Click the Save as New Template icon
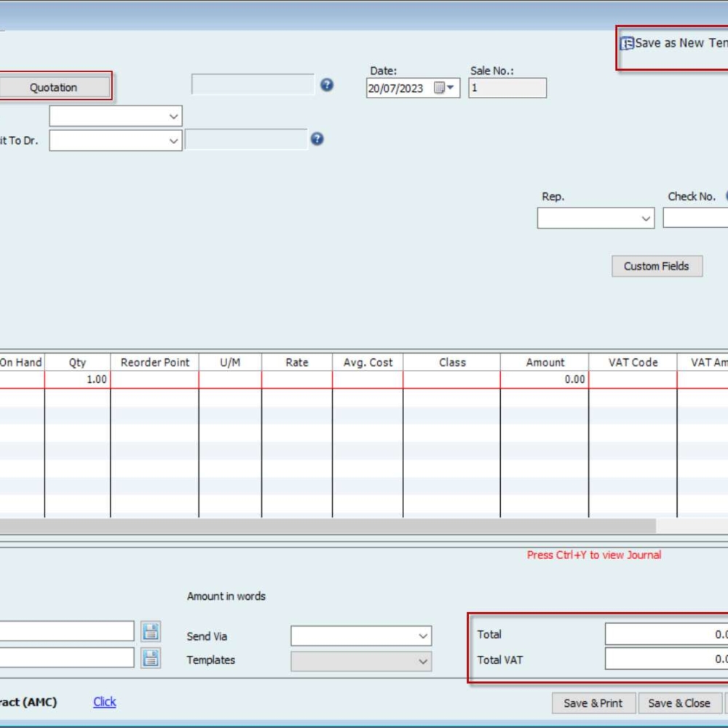The image size is (728, 728). 627,43
